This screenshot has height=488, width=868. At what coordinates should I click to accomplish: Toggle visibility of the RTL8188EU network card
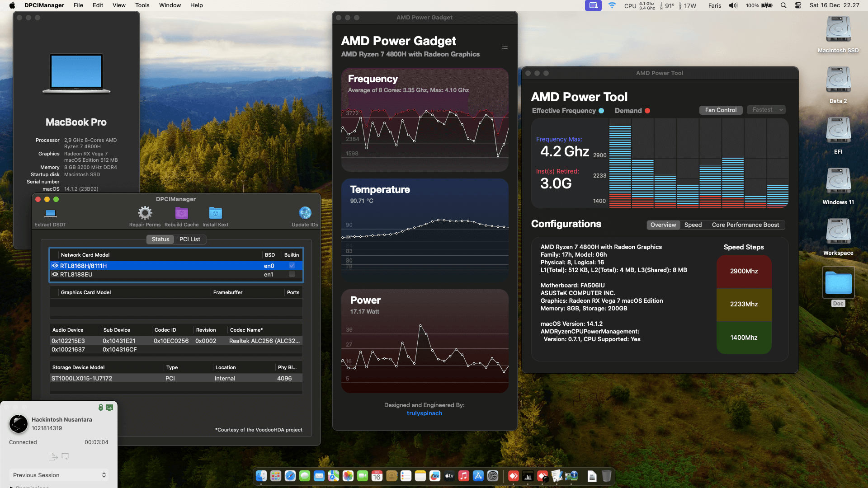coord(55,274)
